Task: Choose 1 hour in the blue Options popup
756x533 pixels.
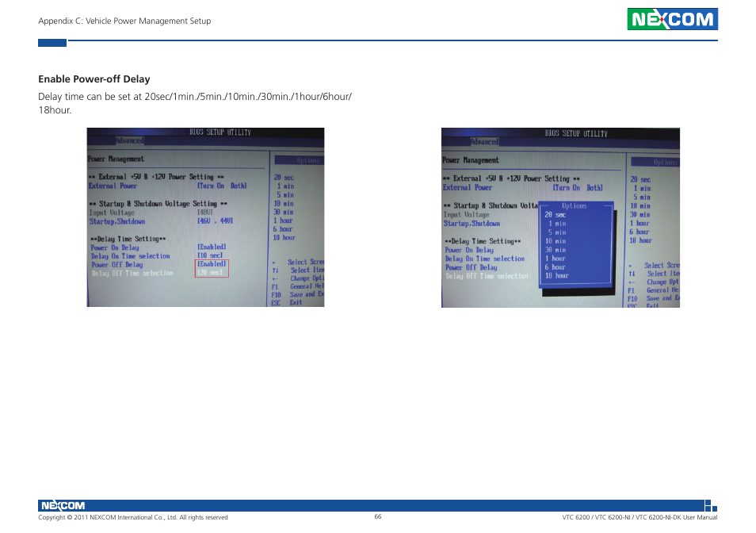Action: click(556, 259)
